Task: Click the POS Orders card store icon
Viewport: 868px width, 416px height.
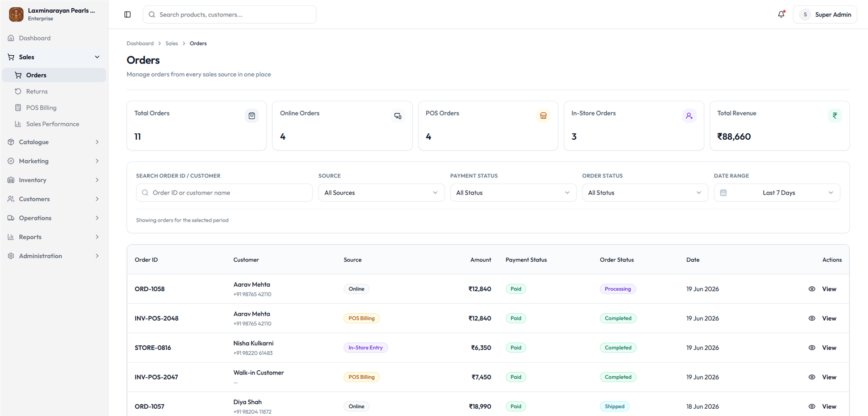Action: pyautogui.click(x=543, y=116)
